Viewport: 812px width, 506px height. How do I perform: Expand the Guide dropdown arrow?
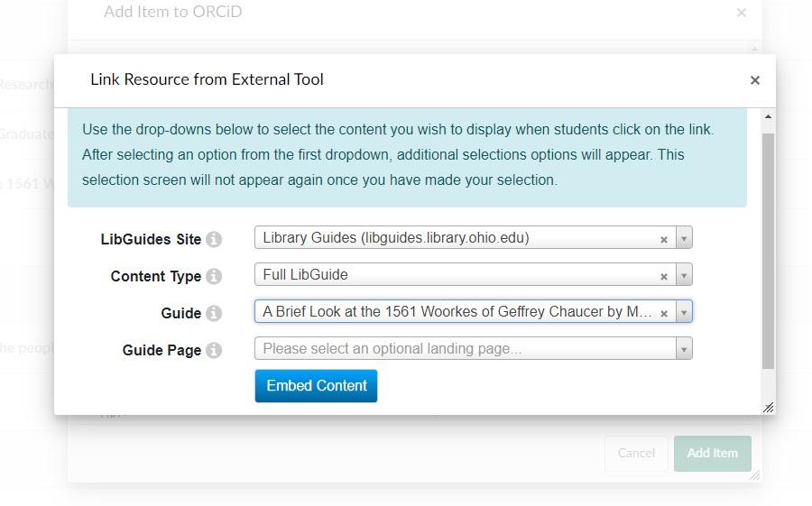coord(684,313)
